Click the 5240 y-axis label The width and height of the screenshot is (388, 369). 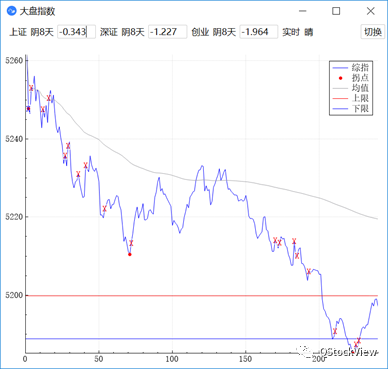coord(14,139)
